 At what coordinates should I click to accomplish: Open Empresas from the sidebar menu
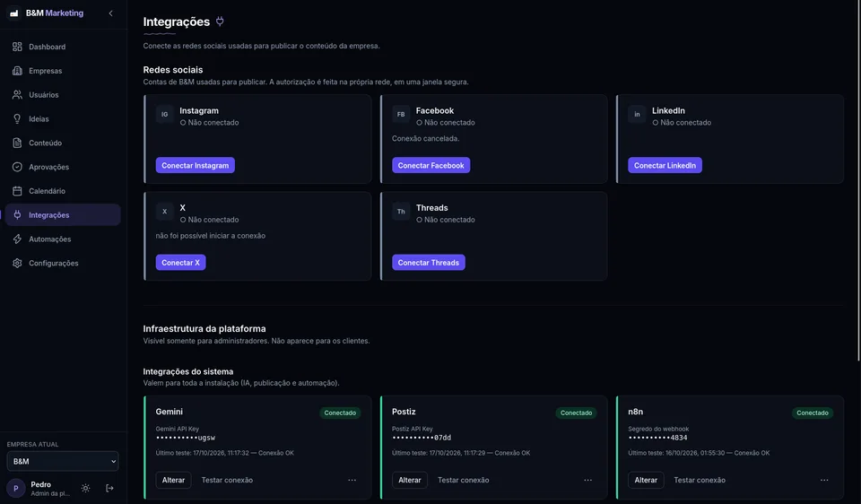pyautogui.click(x=63, y=71)
